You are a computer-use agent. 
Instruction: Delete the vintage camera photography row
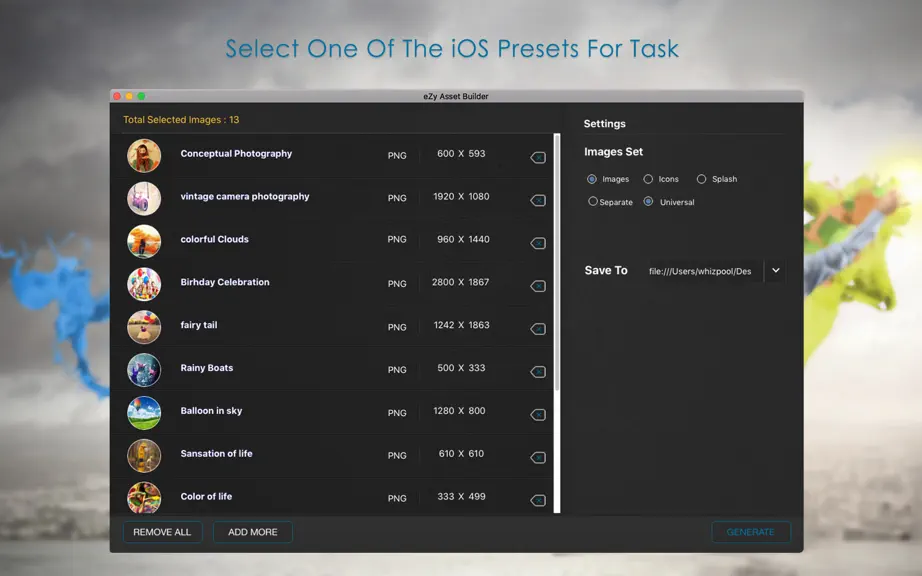coord(537,200)
